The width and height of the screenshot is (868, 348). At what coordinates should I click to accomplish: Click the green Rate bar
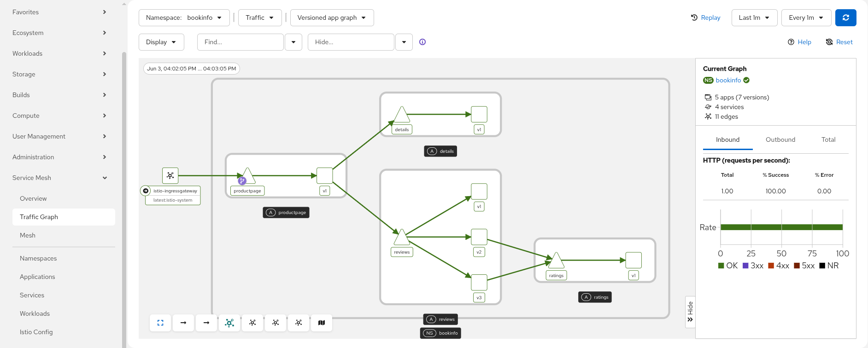781,227
